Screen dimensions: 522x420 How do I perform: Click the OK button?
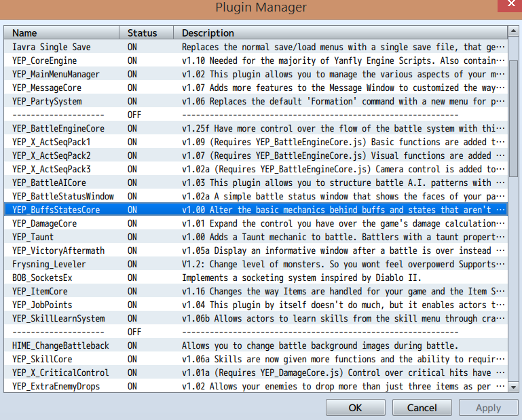(355, 408)
